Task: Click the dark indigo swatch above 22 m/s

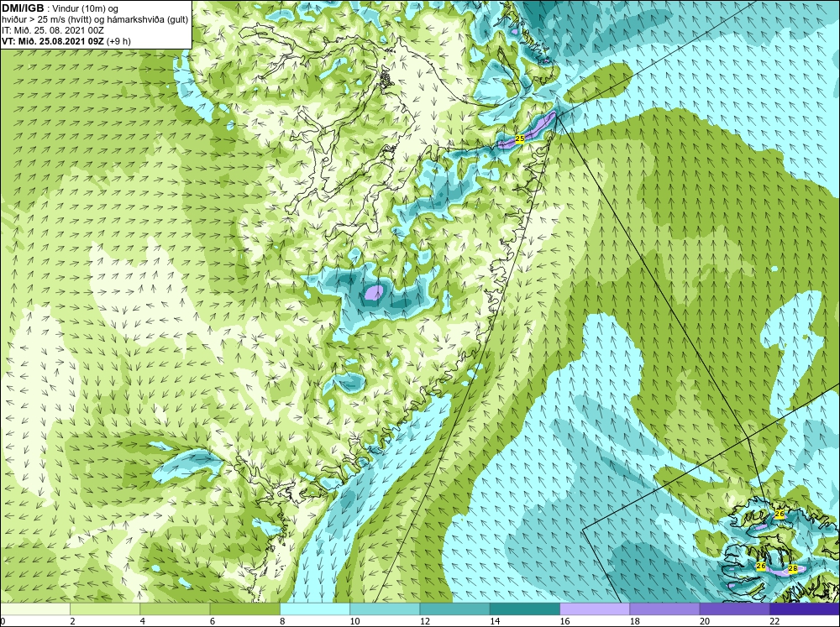Action: [805, 609]
